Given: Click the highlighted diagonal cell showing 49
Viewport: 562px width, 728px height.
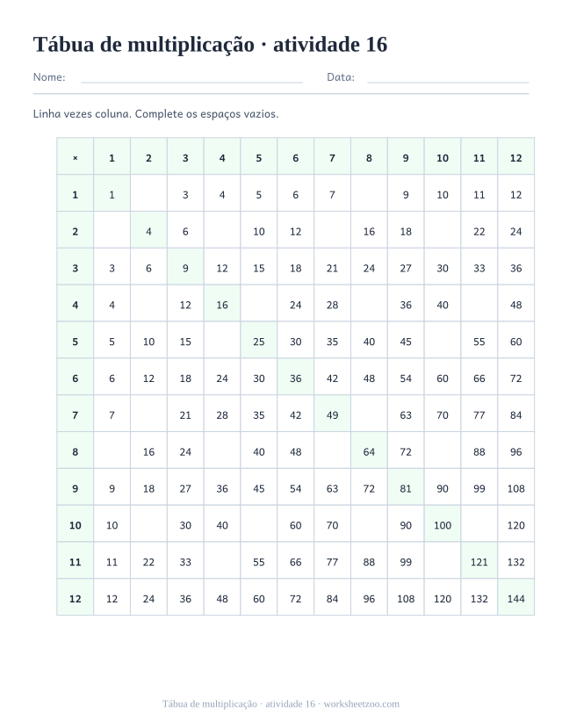Looking at the screenshot, I should click(332, 415).
